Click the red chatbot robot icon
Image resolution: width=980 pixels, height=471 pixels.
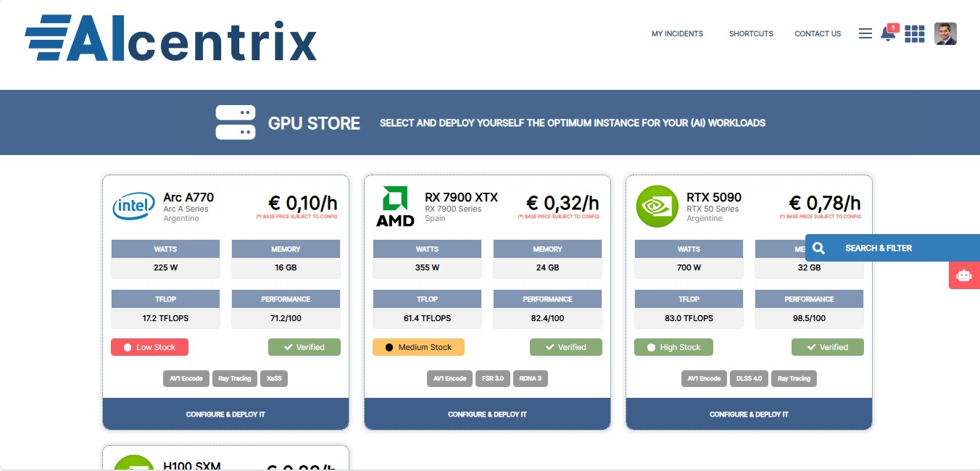(x=963, y=275)
